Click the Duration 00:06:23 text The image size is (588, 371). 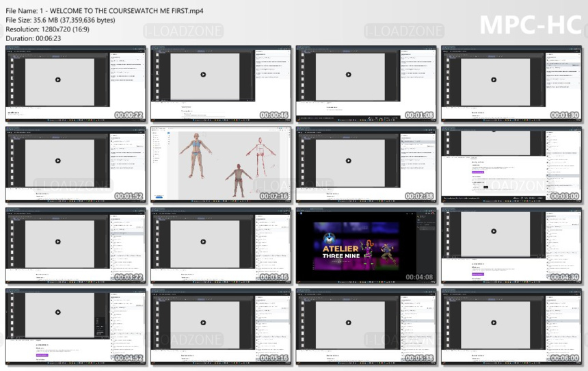(33, 38)
